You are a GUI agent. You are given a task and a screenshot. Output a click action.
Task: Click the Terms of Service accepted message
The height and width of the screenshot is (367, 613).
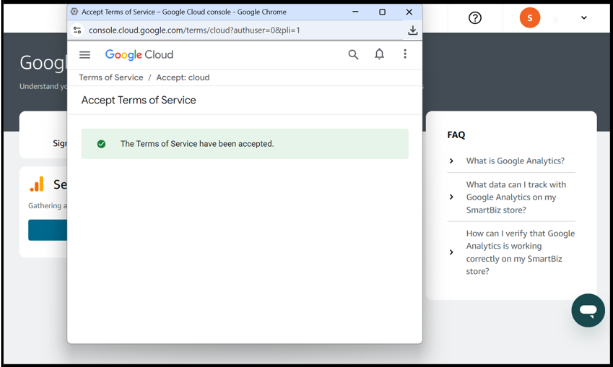245,144
